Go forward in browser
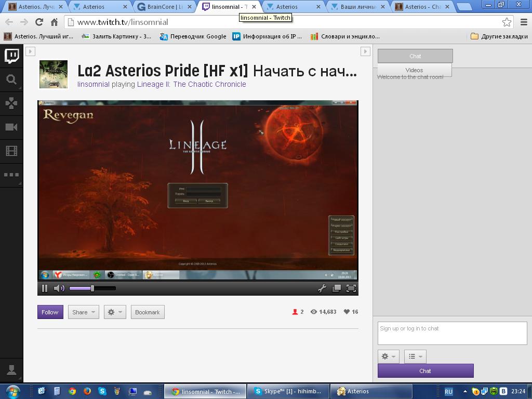Screen dimensions: 532x399 24,22
